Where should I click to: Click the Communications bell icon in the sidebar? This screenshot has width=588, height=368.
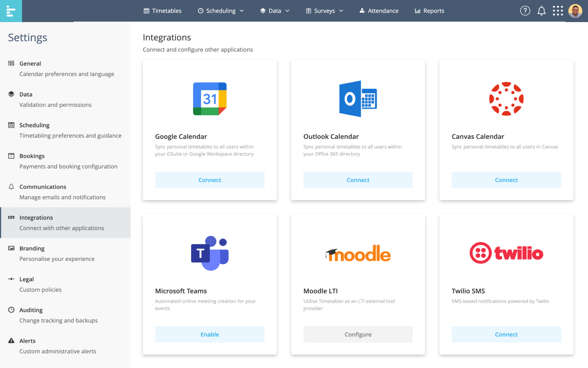(x=11, y=186)
